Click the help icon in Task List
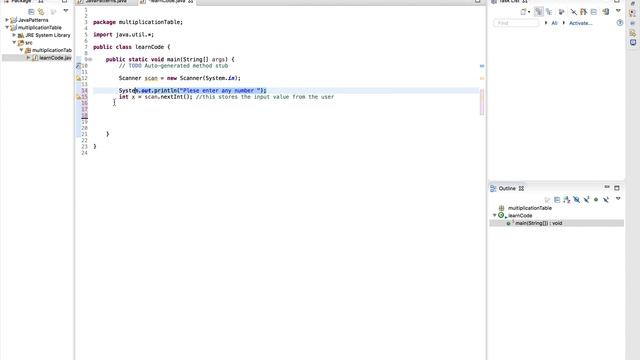 point(620,23)
